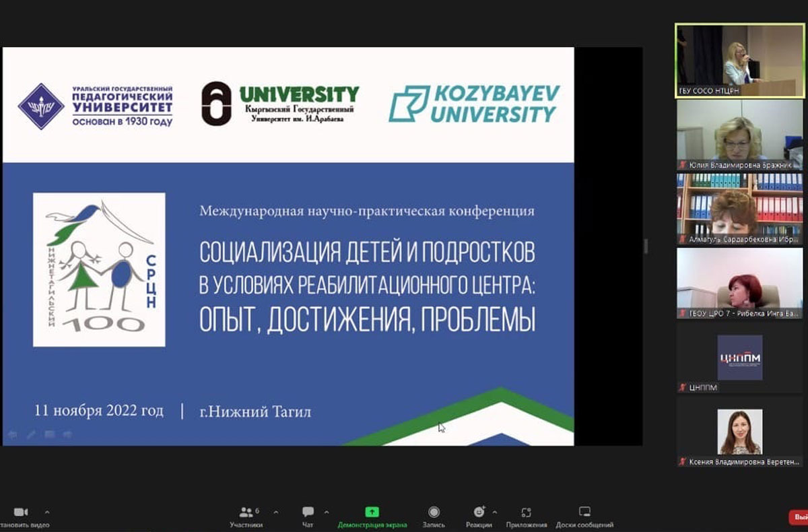Click the ЦНППМ participant tile
The height and width of the screenshot is (532, 808).
739,358
